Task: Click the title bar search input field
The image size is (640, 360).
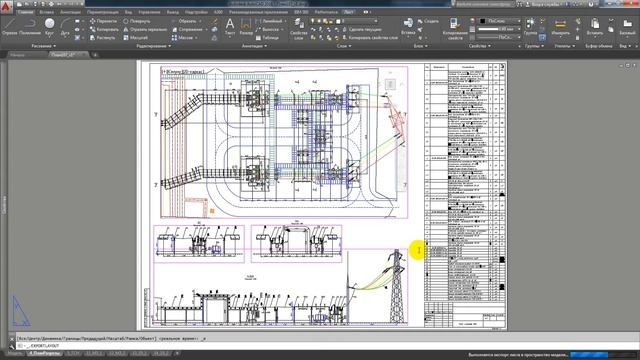Action: coord(483,4)
